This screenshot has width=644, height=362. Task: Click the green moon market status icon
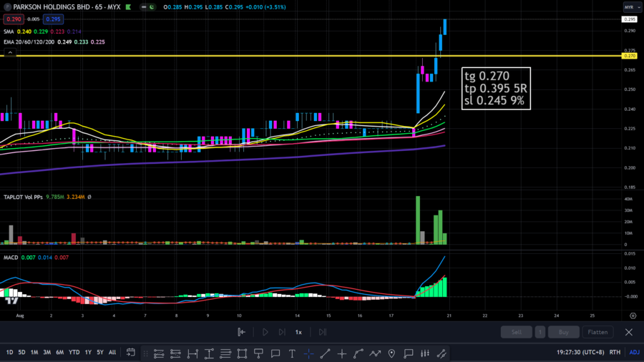(152, 7)
